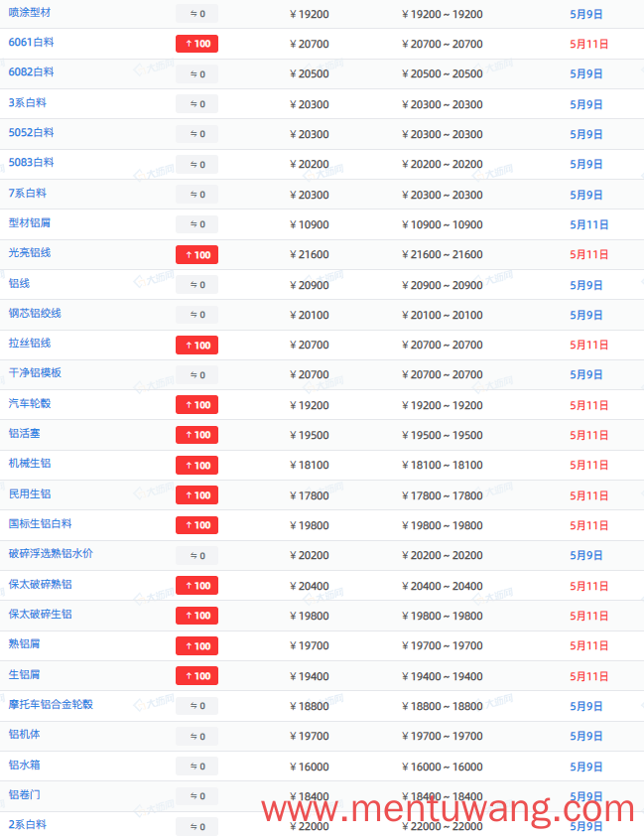The image size is (644, 839).
Task: Click the red ↑100 badge for 民用生铝
Action: [x=196, y=495]
